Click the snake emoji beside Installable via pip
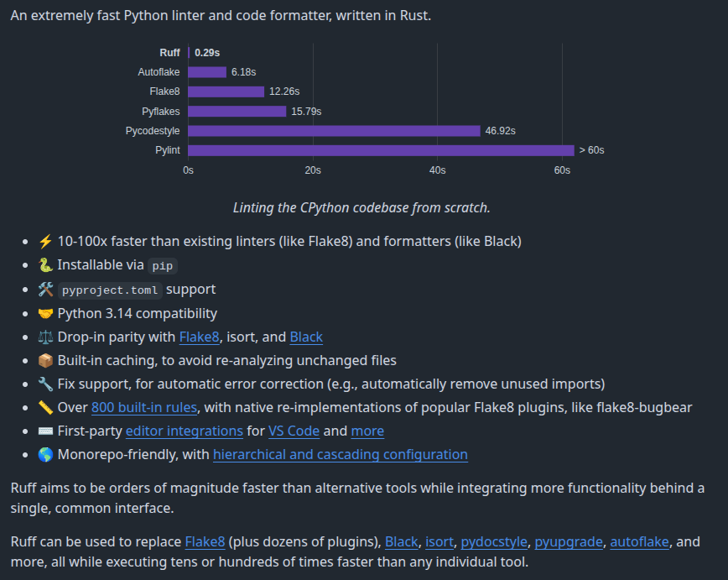Image resolution: width=728 pixels, height=580 pixels. [45, 265]
